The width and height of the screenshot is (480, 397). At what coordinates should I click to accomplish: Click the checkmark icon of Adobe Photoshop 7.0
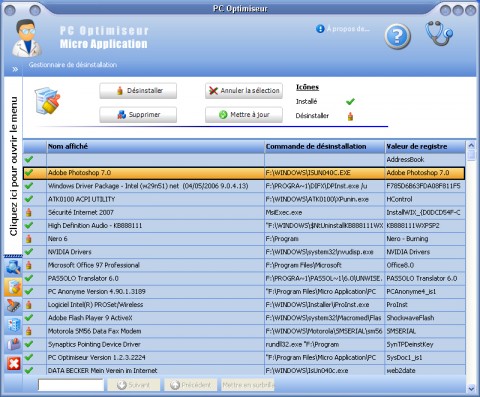(x=29, y=173)
